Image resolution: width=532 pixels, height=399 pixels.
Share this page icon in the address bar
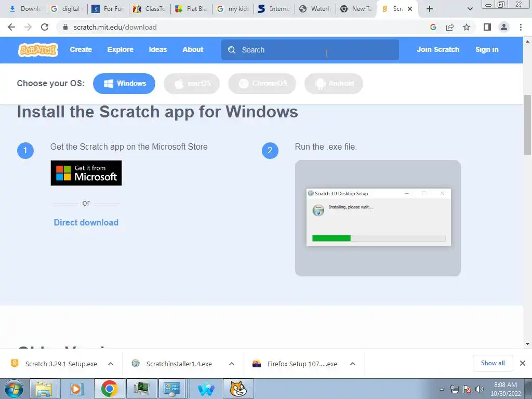(450, 27)
